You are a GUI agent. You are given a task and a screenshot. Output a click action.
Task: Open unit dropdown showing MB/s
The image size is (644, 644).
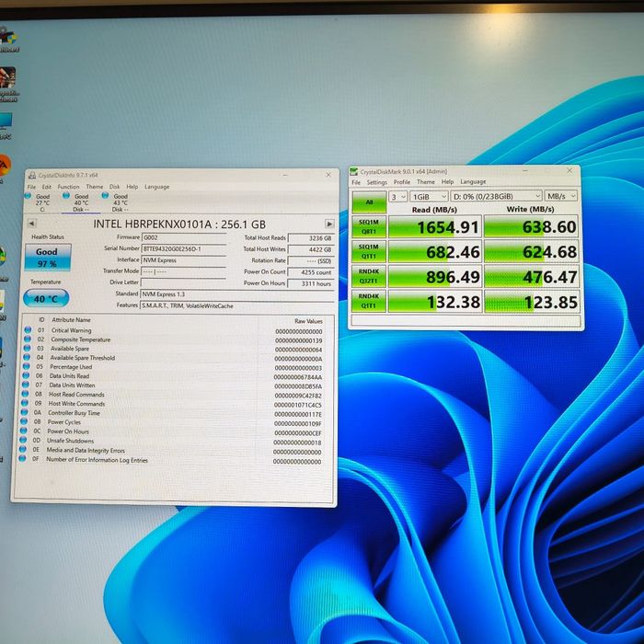pyautogui.click(x=561, y=196)
